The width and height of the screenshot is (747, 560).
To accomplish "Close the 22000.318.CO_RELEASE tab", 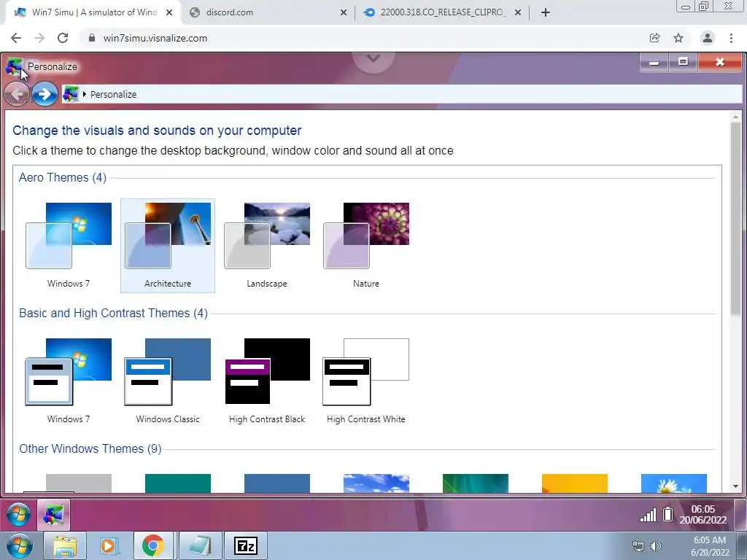I will click(518, 12).
